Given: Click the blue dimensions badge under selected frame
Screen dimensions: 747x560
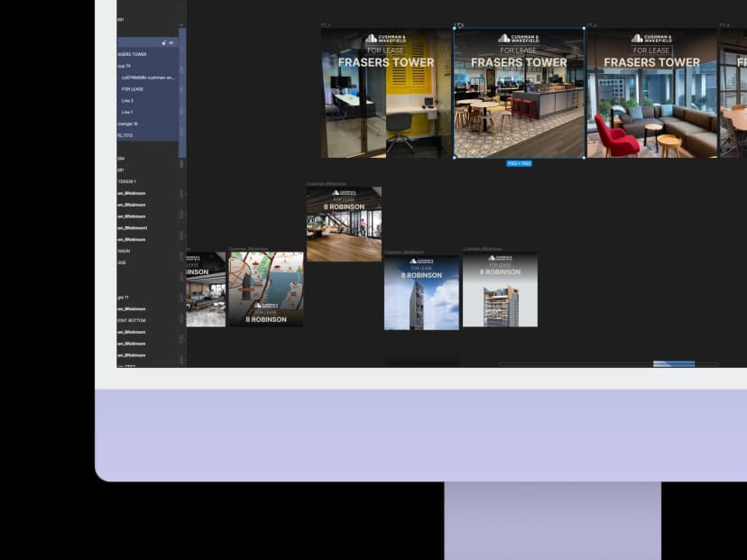Looking at the screenshot, I should click(520, 164).
